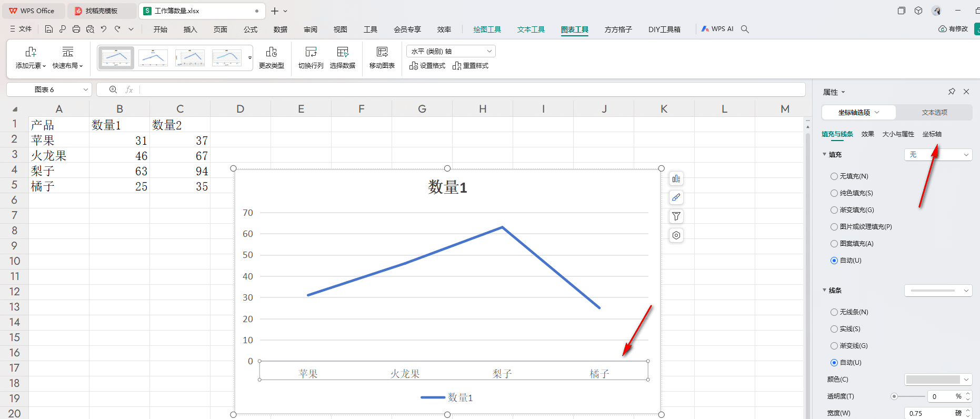Select No Line (无线条) radio button
The height and width of the screenshot is (419, 980).
point(834,312)
